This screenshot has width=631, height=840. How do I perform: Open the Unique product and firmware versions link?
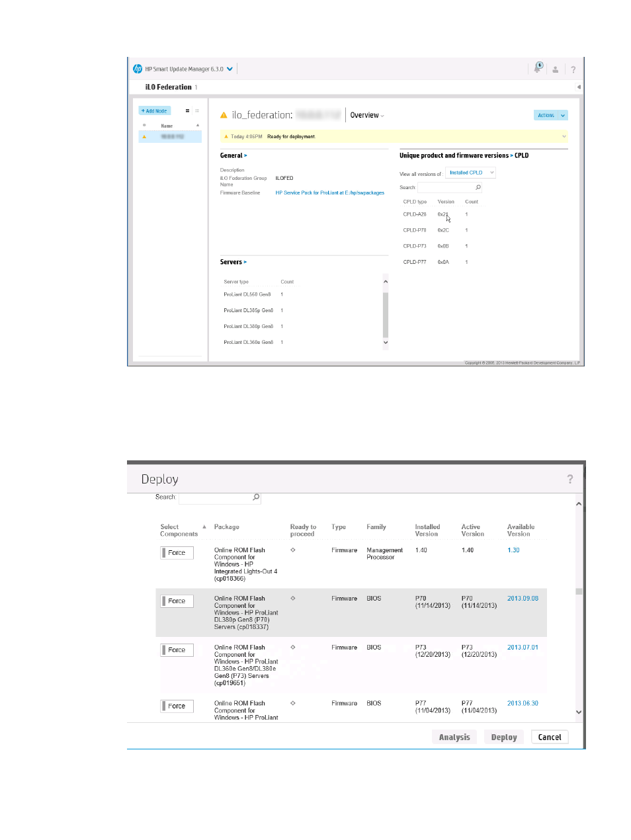tap(456, 155)
